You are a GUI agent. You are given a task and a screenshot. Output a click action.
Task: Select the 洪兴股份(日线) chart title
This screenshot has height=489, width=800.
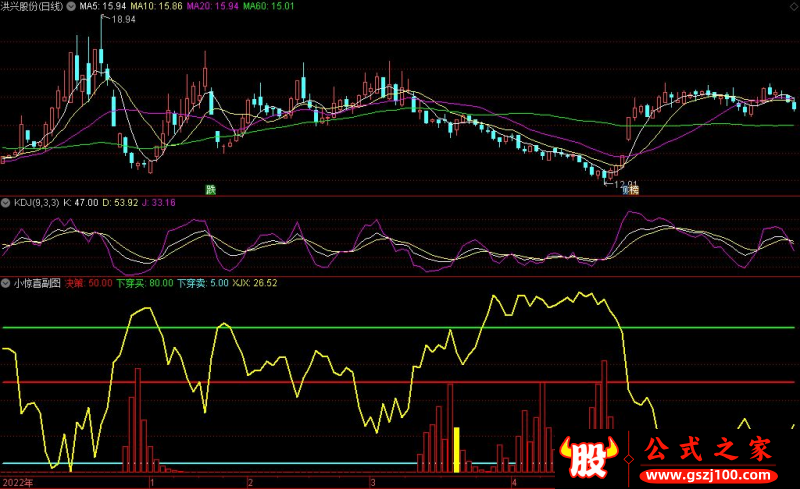pos(32,7)
